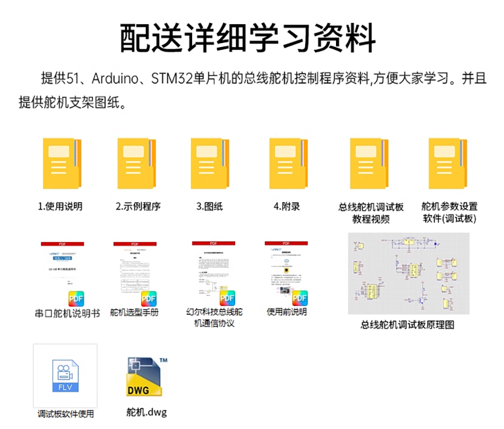
Task: Click the heading 配送详细学习资料
Action: click(x=248, y=38)
